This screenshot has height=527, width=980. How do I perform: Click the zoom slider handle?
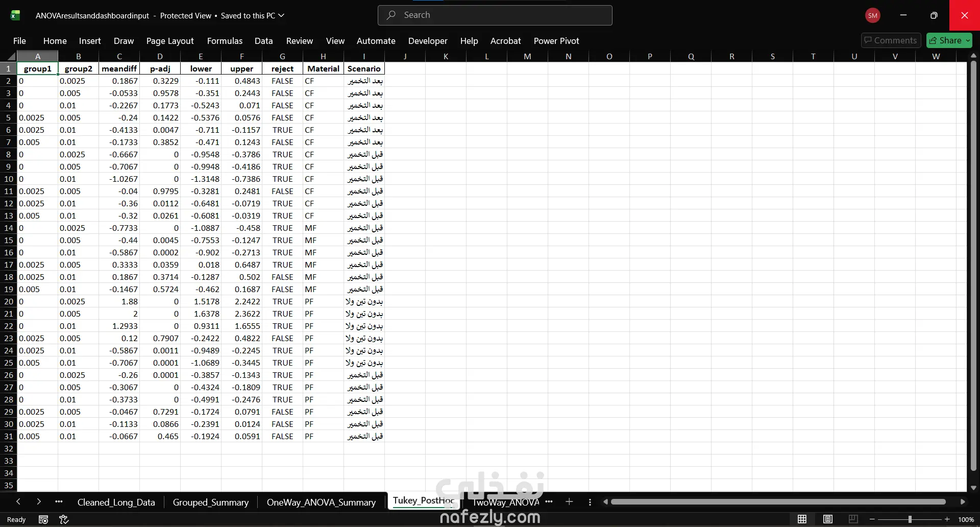tap(910, 519)
